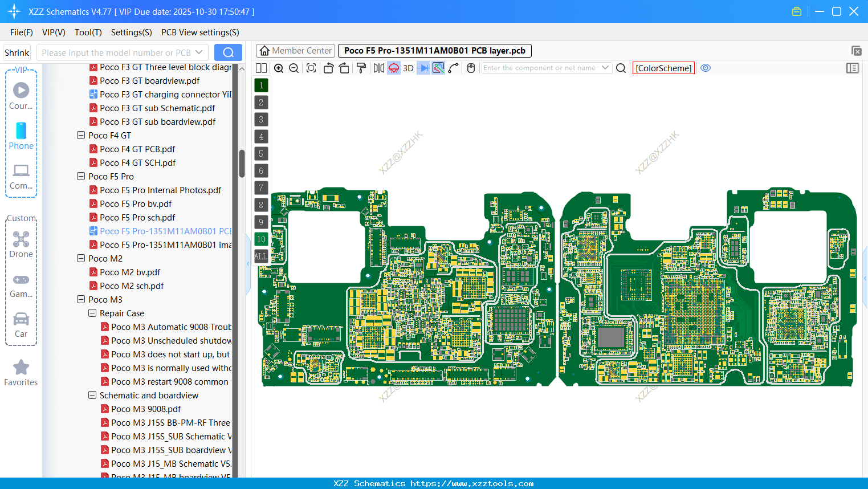Collapse the Poco F5 Pro tree node
The width and height of the screenshot is (868, 489).
point(80,176)
